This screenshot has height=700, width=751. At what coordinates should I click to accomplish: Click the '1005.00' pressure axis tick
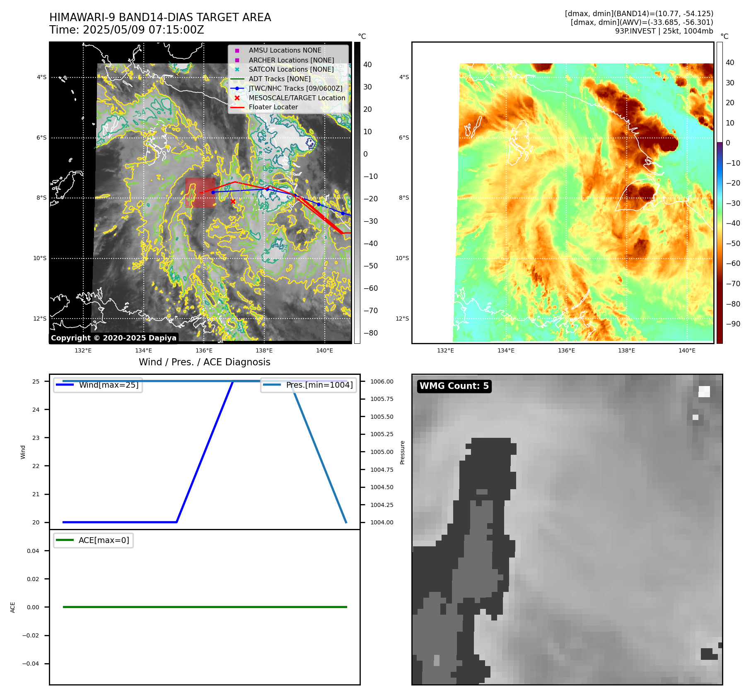point(382,452)
